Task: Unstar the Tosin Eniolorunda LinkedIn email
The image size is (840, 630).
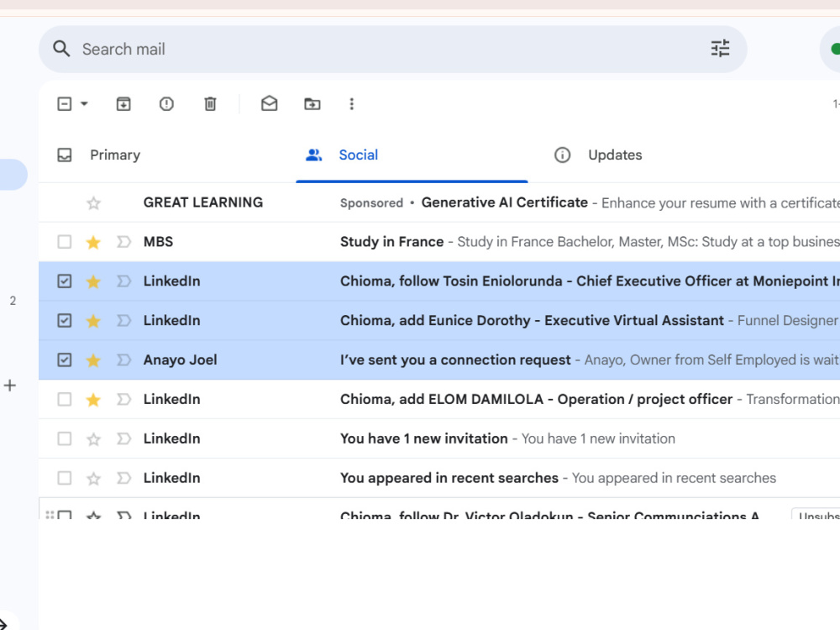Action: pyautogui.click(x=93, y=281)
